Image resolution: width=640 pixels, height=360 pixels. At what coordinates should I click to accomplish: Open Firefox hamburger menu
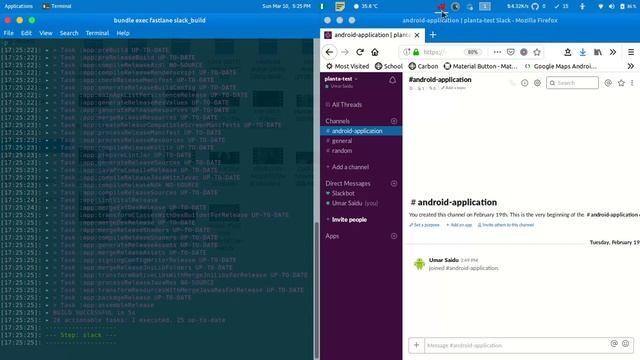click(x=631, y=52)
